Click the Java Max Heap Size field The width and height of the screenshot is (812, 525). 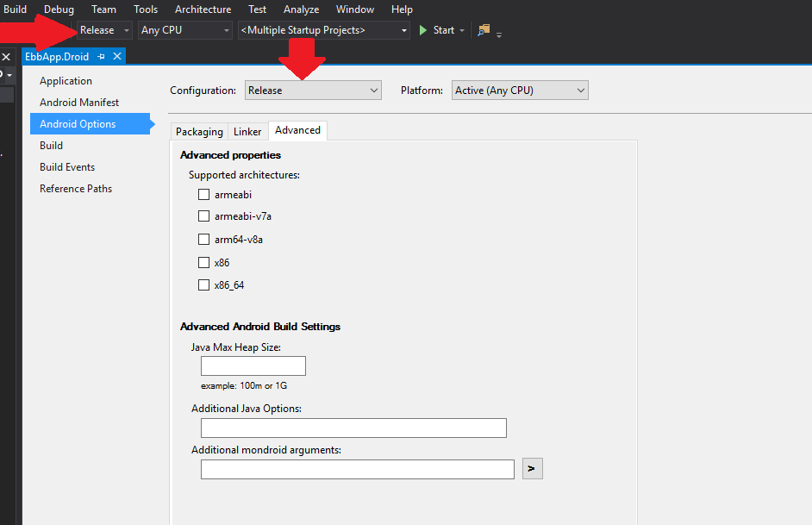(253, 366)
